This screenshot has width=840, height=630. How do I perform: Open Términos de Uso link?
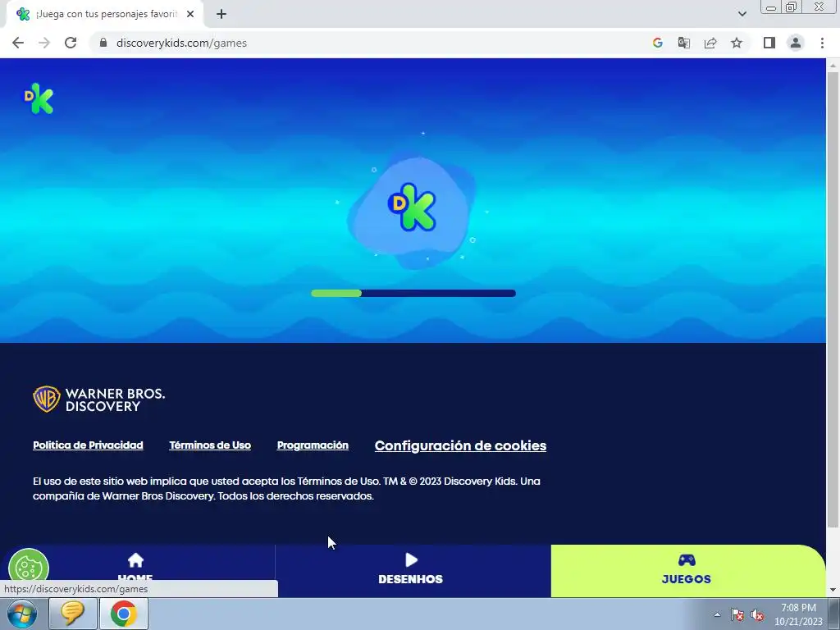pyautogui.click(x=210, y=445)
